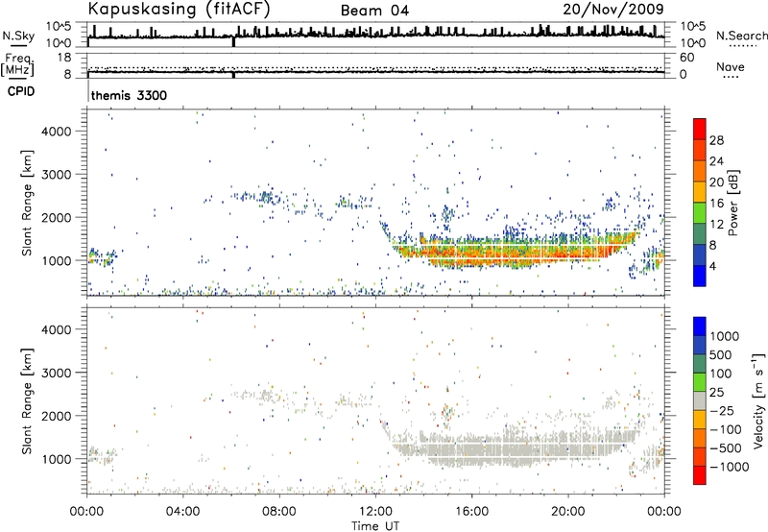Click the 16:00 time tick label
Screen dimensions: 768x532
pyautogui.click(x=471, y=512)
